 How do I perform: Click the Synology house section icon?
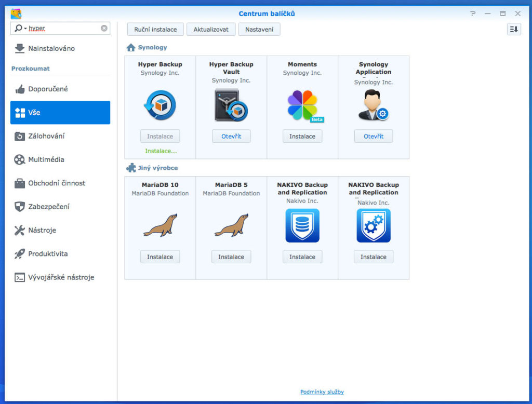click(x=130, y=47)
